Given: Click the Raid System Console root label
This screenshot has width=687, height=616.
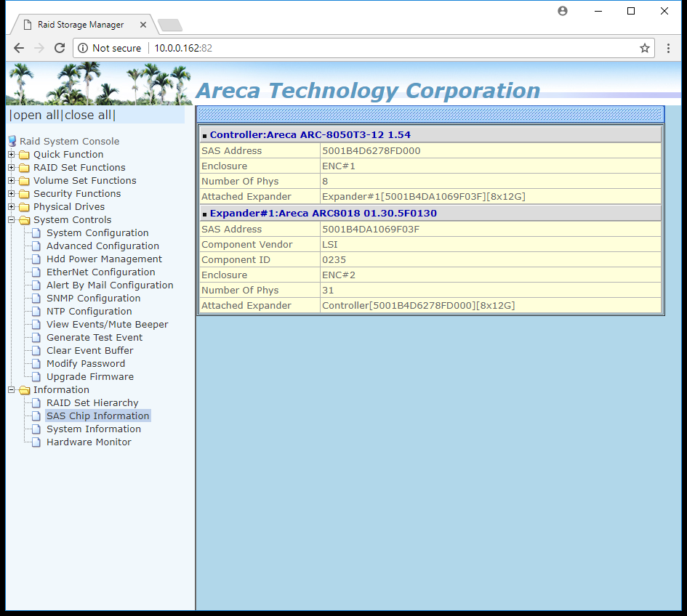Looking at the screenshot, I should click(69, 142).
